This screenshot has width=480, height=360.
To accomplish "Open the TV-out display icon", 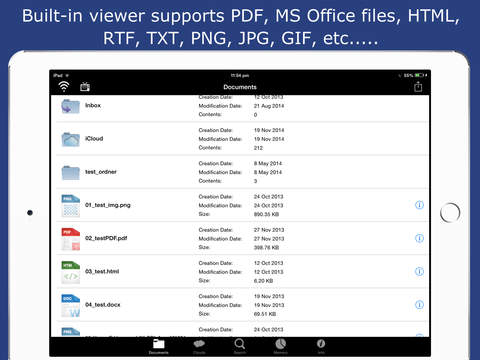I will (x=85, y=87).
